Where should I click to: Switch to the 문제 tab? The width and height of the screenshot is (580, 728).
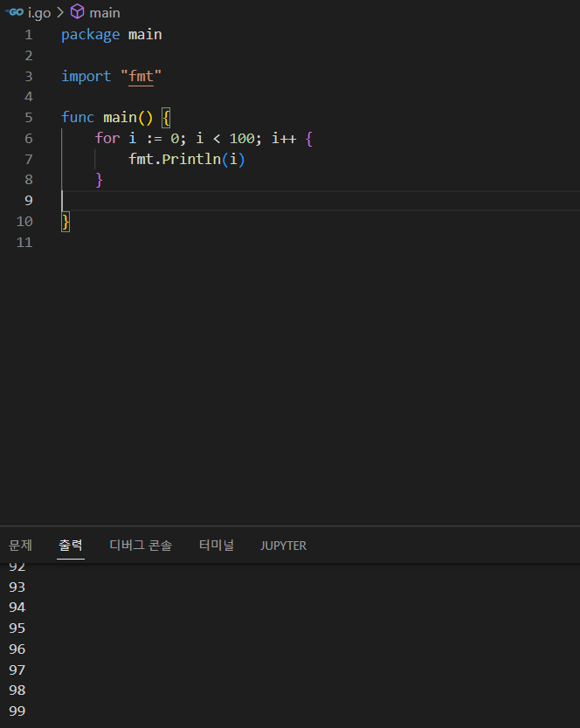coord(20,545)
